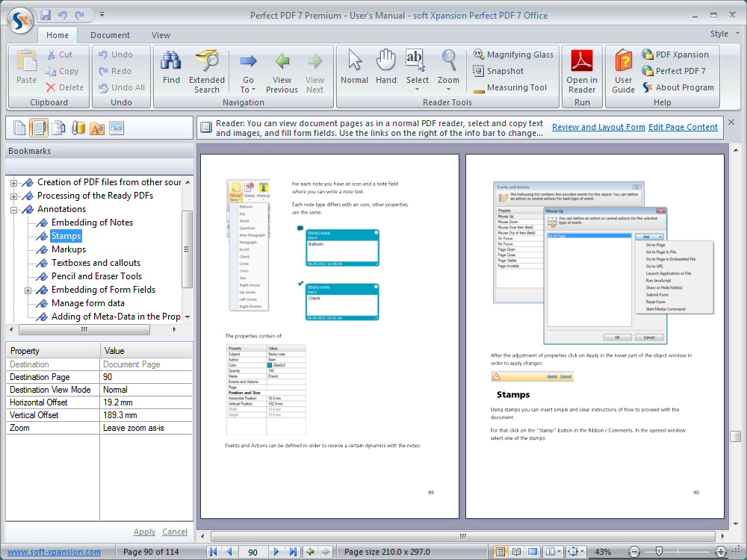The height and width of the screenshot is (560, 747).
Task: Open quick access toolbar customize arrow
Action: click(102, 15)
